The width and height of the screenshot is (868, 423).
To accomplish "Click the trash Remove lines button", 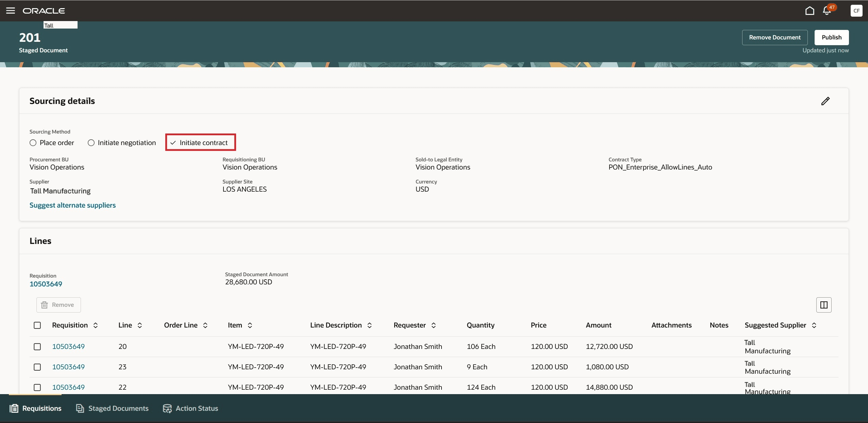I will coord(59,305).
